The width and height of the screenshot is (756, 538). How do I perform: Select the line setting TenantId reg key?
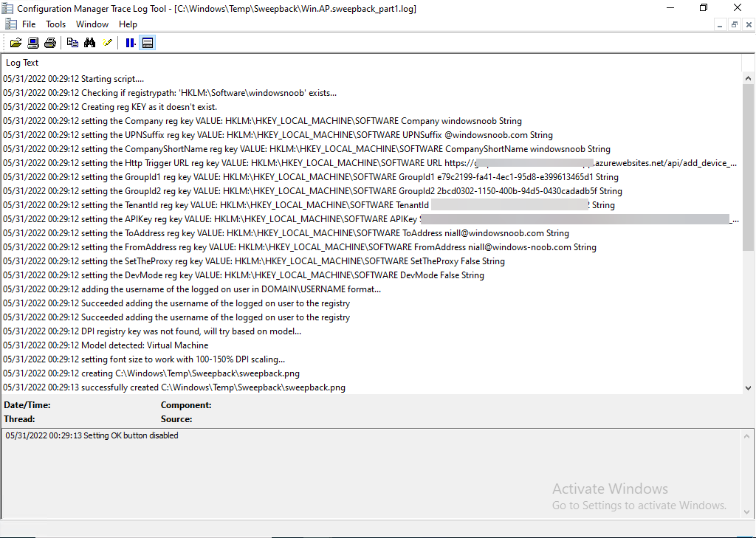tap(371, 205)
